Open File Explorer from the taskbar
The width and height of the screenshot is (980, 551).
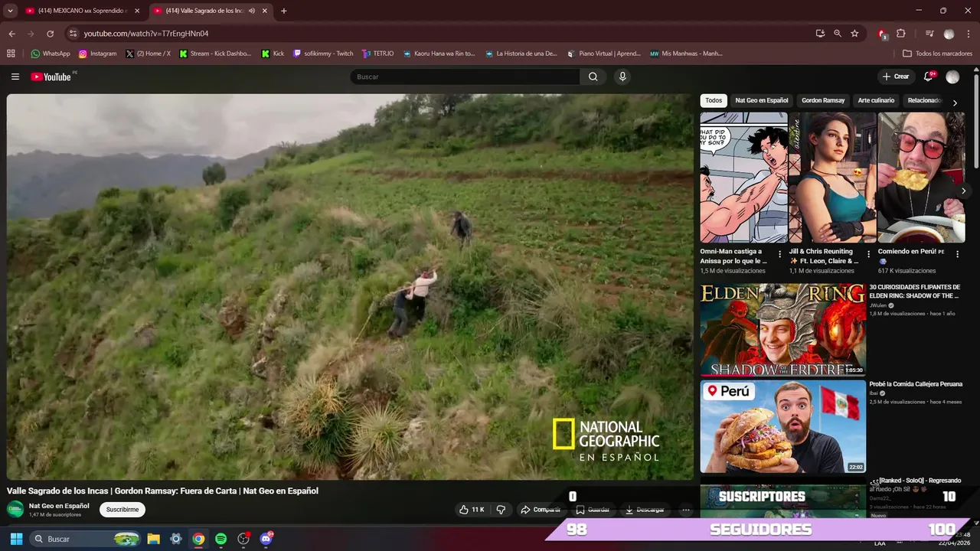click(153, 539)
